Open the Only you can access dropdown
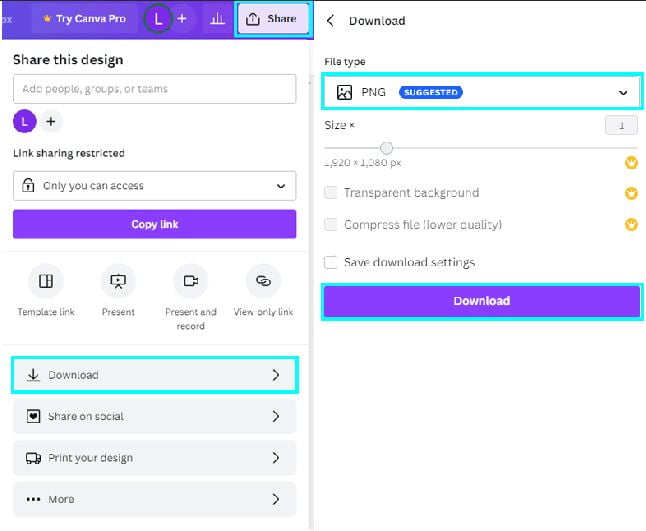Viewport: 646px width, 531px height. point(154,186)
